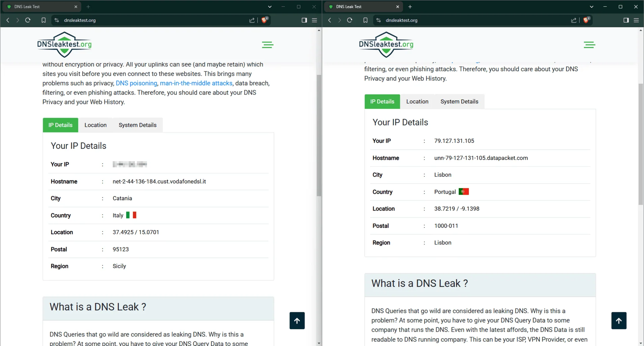
Task: Click the scroll-to-top arrow on right page
Action: (x=619, y=321)
